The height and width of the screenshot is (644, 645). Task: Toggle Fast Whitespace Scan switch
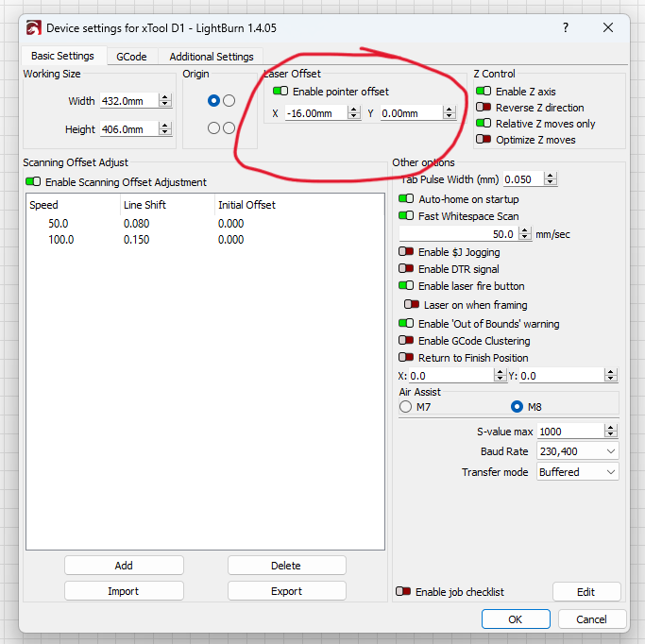point(406,215)
